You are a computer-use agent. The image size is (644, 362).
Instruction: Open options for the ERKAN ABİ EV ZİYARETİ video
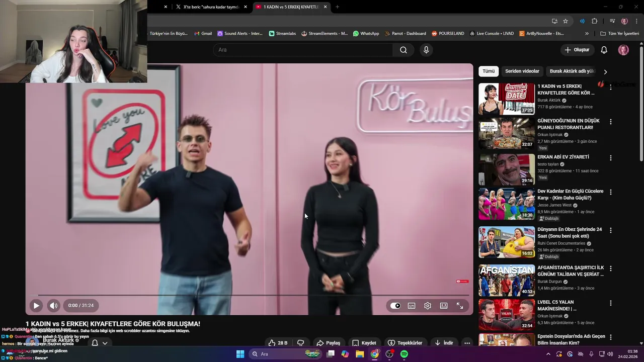(x=611, y=158)
